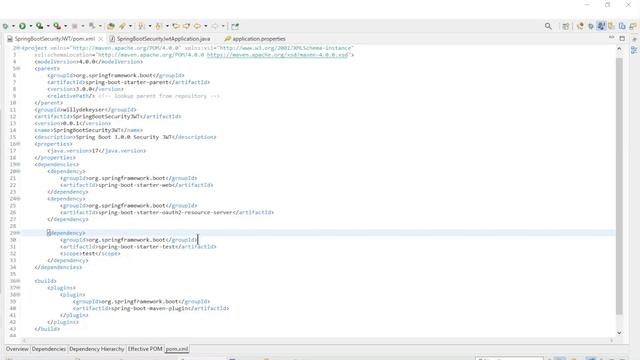Image resolution: width=640 pixels, height=360 pixels.
Task: Click the Debug bug toolbar icon
Action: point(5,26)
